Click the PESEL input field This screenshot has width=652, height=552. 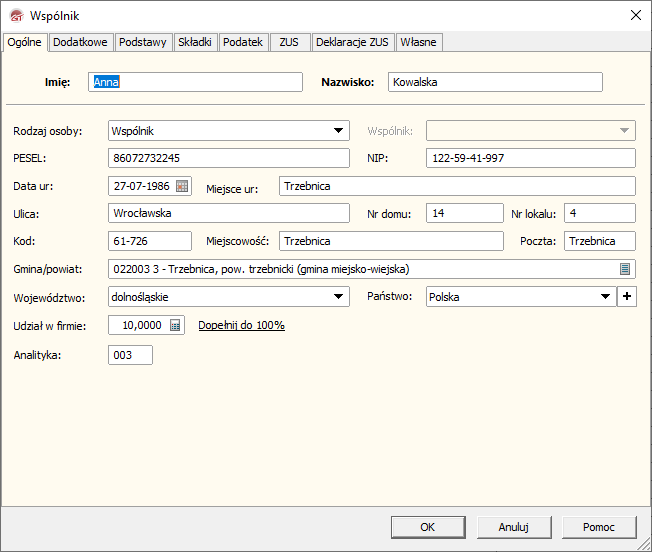click(x=229, y=158)
